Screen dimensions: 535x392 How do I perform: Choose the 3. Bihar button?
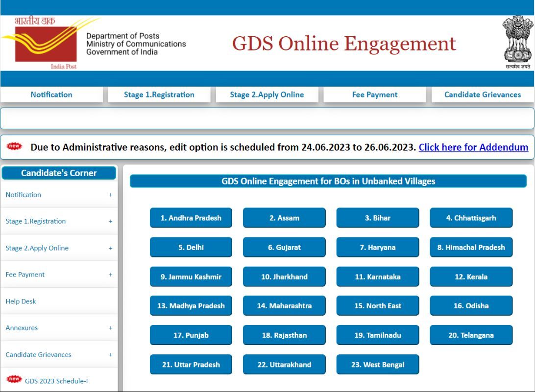(378, 218)
